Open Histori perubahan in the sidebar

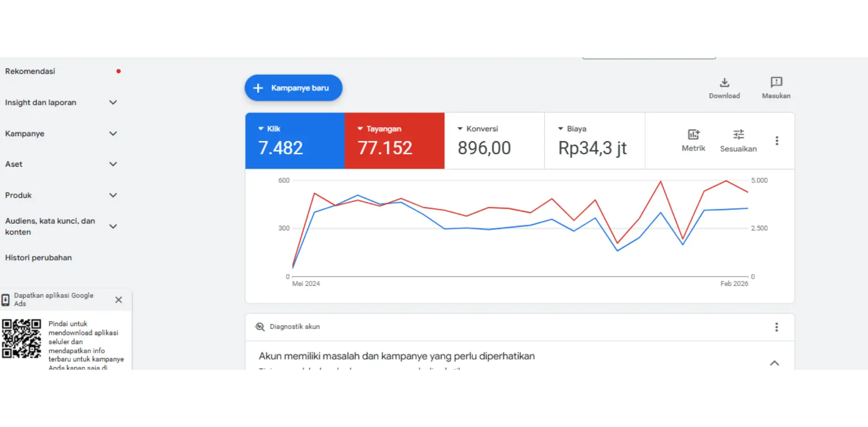click(x=38, y=258)
